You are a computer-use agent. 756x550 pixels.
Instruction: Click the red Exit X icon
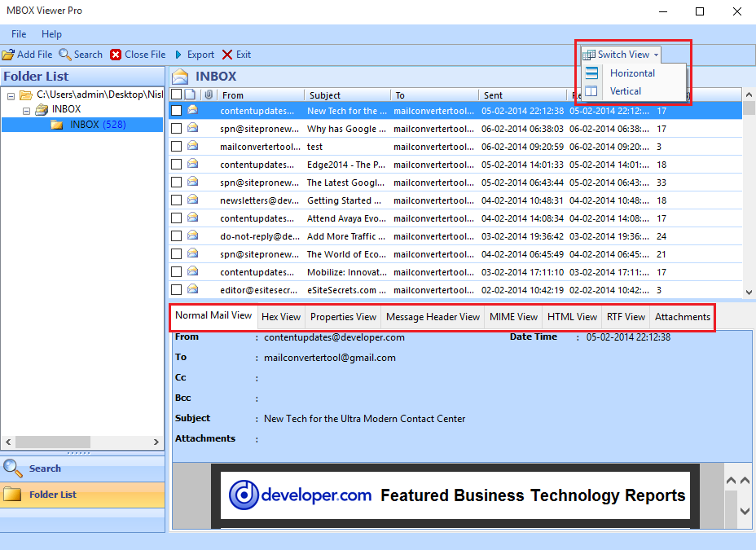click(x=227, y=55)
